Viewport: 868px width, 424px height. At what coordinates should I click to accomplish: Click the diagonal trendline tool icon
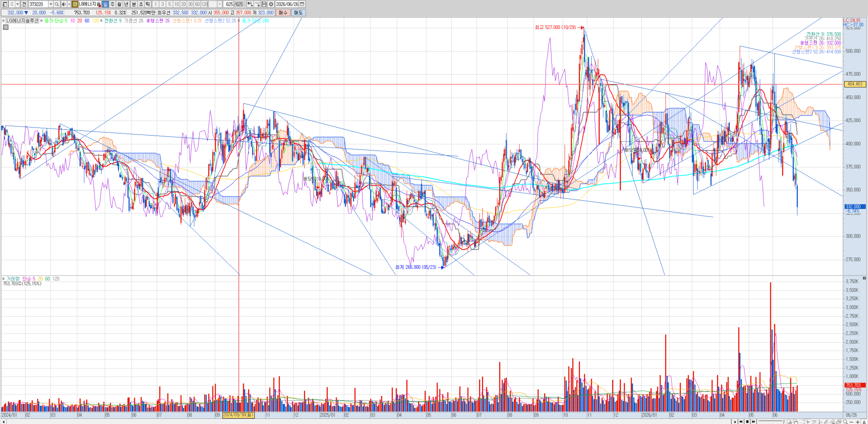coord(827,422)
